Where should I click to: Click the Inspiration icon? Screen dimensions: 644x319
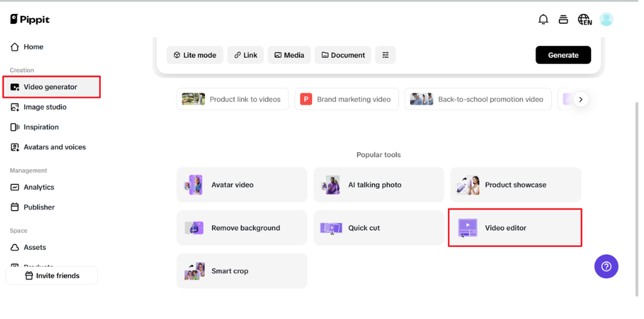pos(15,127)
